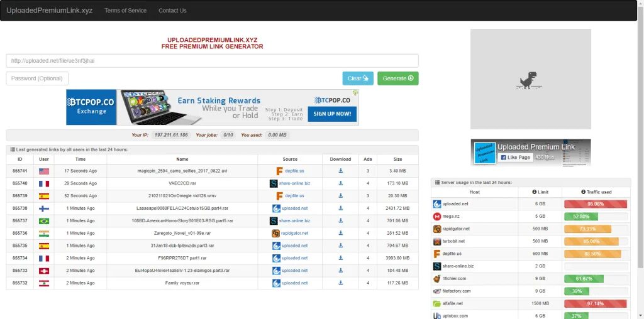Click the Uploaded Premium Link Facebook thumbnail

tap(485, 153)
